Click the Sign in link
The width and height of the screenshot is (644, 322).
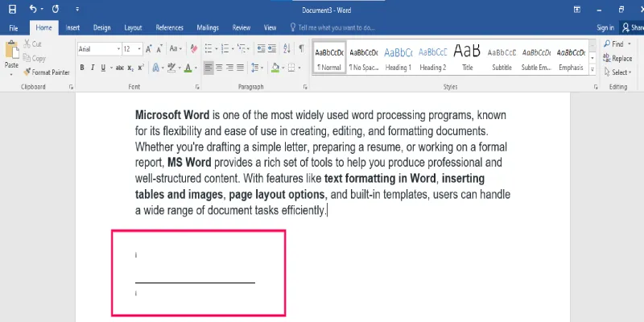(x=605, y=28)
